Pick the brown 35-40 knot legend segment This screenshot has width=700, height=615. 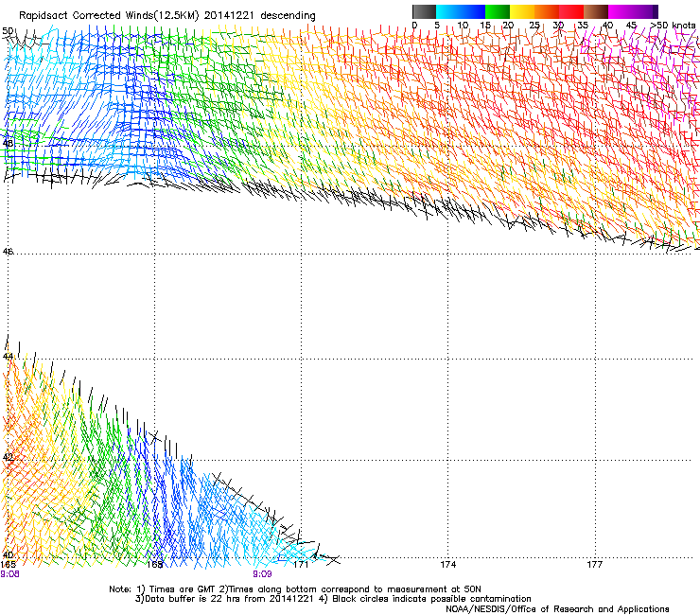click(x=596, y=11)
